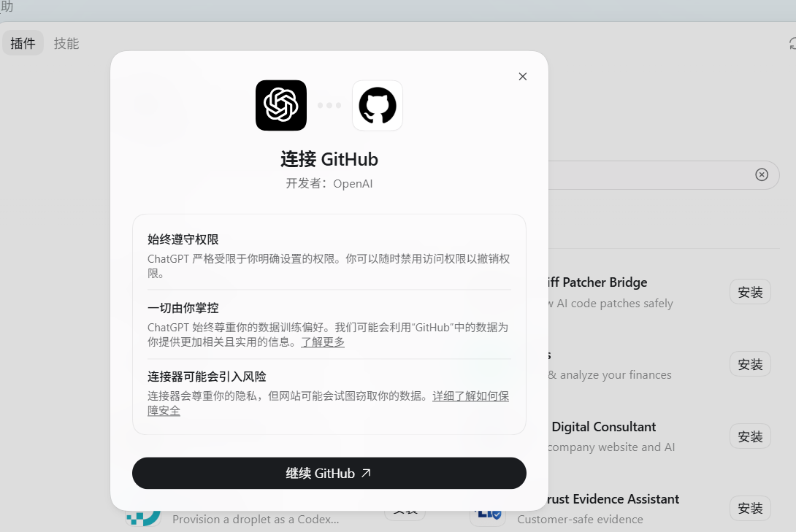Open the 了解更多 link
The width and height of the screenshot is (796, 532).
click(323, 342)
